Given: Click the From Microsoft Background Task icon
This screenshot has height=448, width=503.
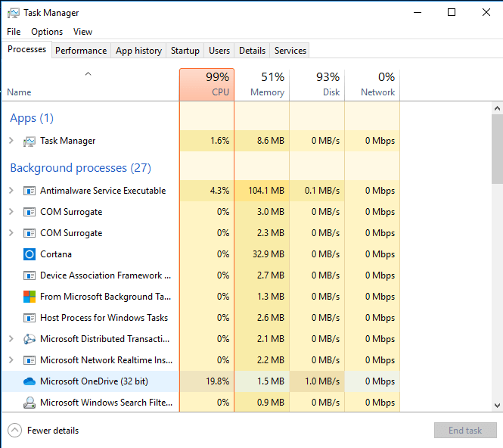Looking at the screenshot, I should coord(29,297).
